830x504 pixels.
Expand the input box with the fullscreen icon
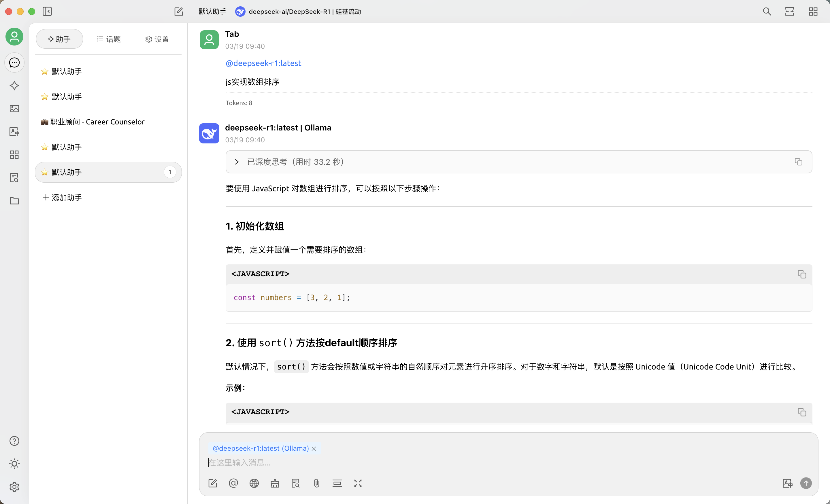pyautogui.click(x=358, y=484)
